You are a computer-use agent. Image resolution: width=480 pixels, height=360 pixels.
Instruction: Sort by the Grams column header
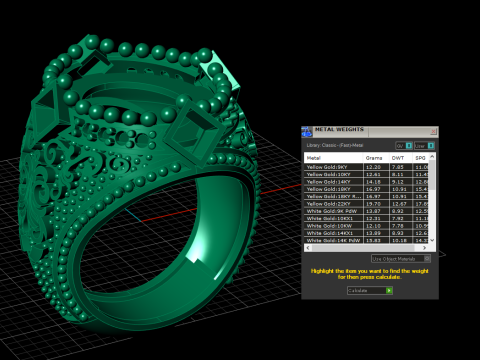pyautogui.click(x=376, y=158)
